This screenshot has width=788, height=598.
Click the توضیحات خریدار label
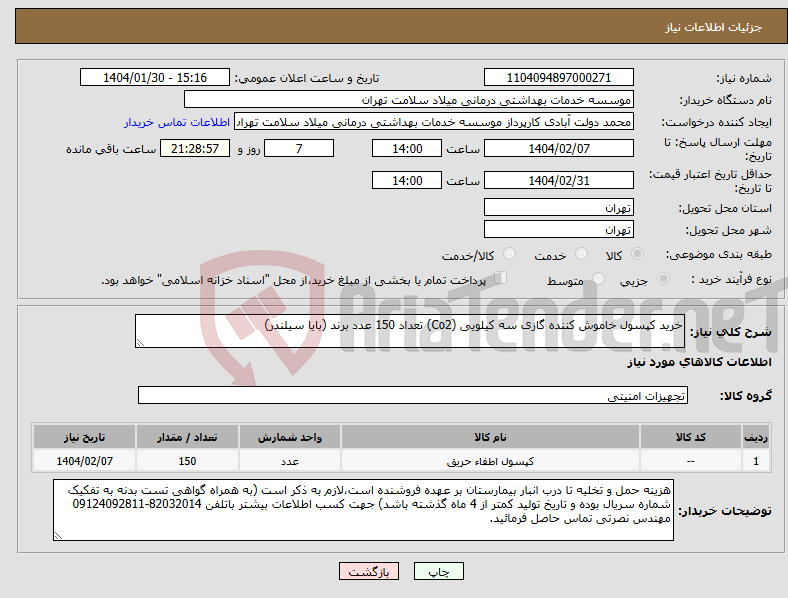(725, 511)
